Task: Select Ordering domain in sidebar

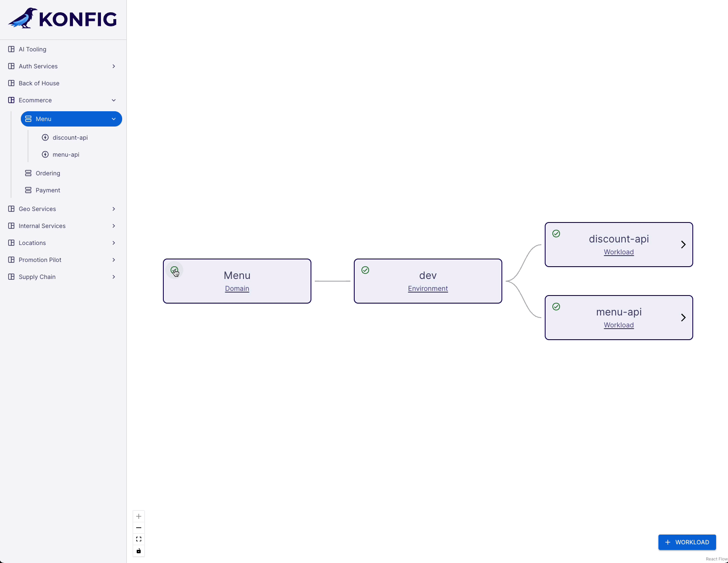Action: coord(48,173)
